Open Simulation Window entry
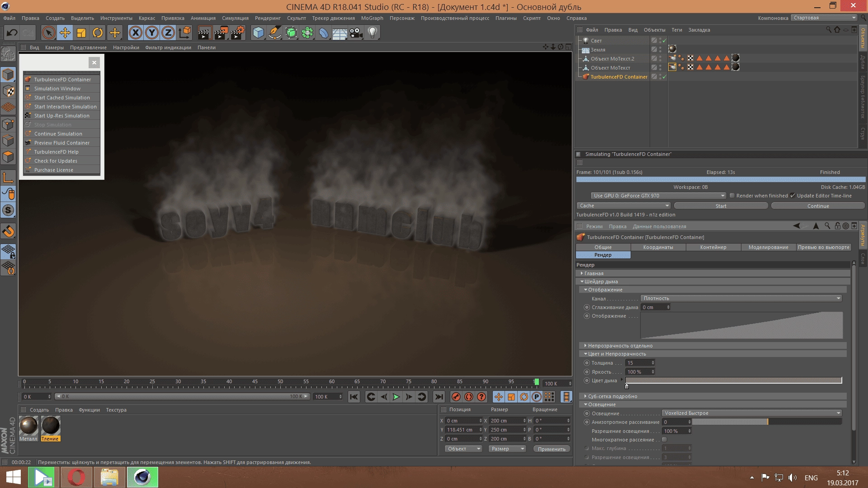 (62, 89)
